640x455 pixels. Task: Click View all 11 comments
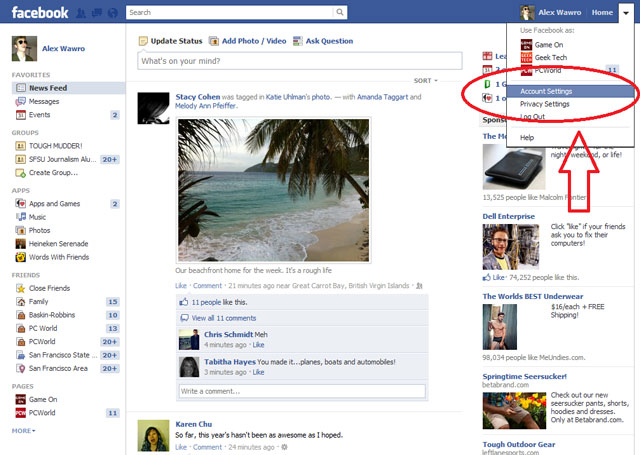(x=224, y=318)
